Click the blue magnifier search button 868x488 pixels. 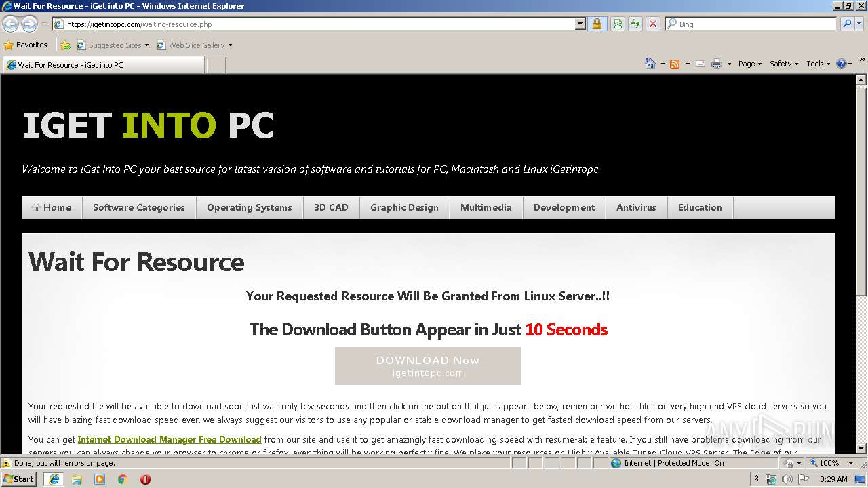coord(847,24)
